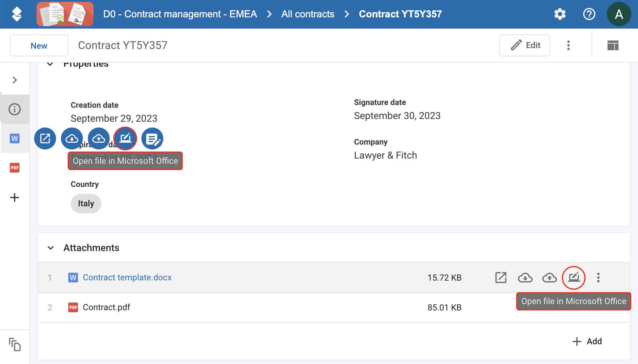Click the September 30, 2023 signature date
The height and width of the screenshot is (364, 638).
397,115
